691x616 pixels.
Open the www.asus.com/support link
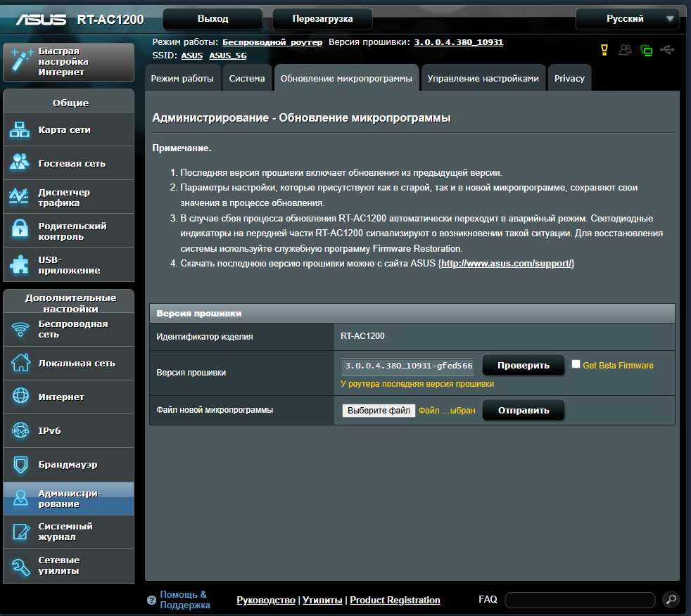[507, 263]
